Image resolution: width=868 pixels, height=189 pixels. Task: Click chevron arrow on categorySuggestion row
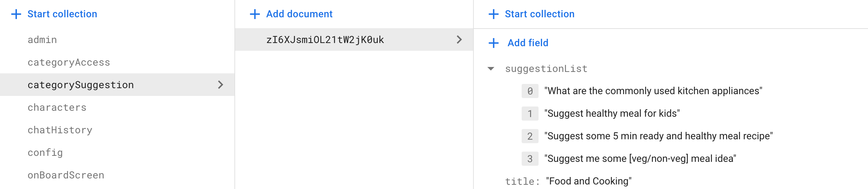(x=221, y=85)
